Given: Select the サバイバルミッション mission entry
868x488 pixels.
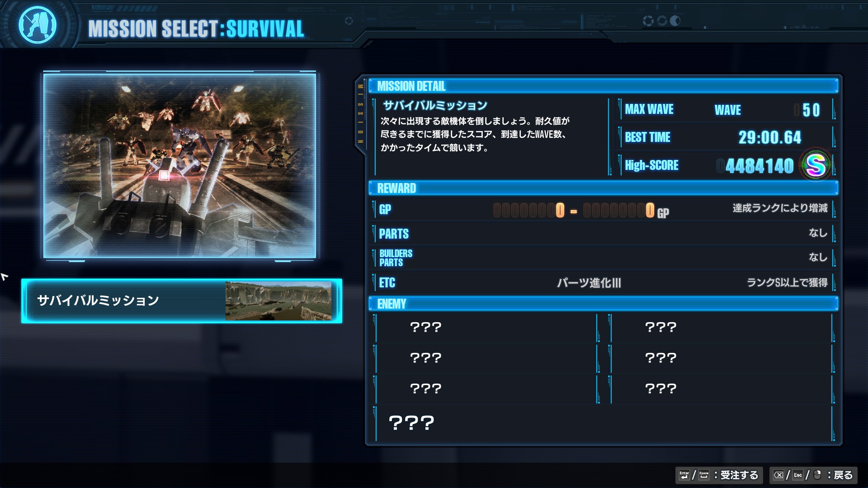Looking at the screenshot, I should [182, 301].
